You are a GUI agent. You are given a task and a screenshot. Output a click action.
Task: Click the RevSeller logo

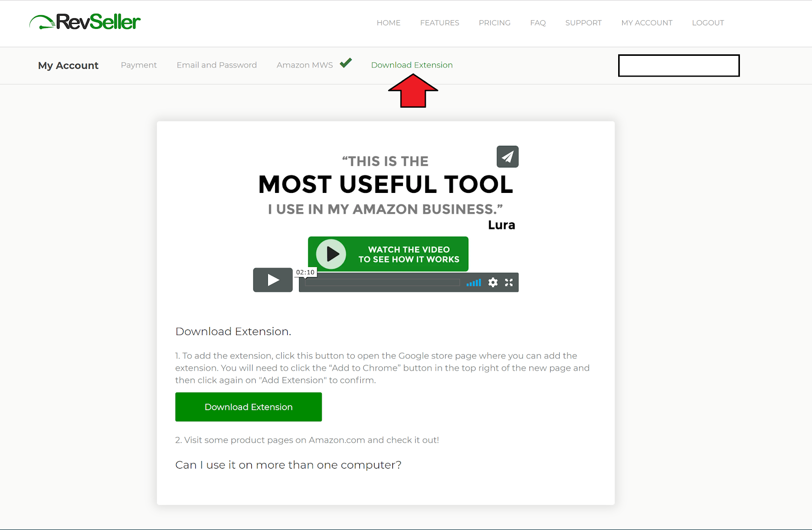[85, 22]
